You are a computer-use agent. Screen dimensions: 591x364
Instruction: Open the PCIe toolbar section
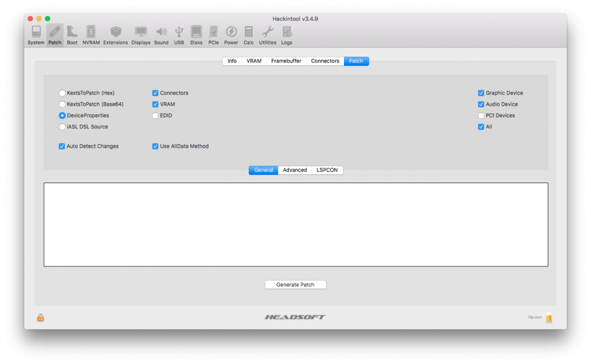213,35
